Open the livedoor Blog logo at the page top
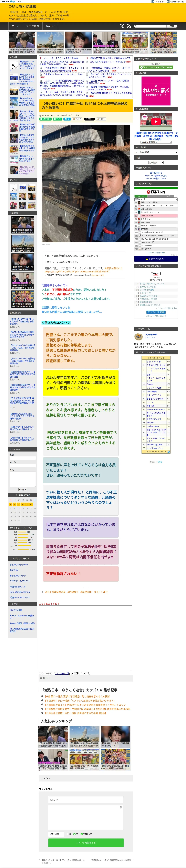Viewport: 186px width, 868px height. coord(8,1)
